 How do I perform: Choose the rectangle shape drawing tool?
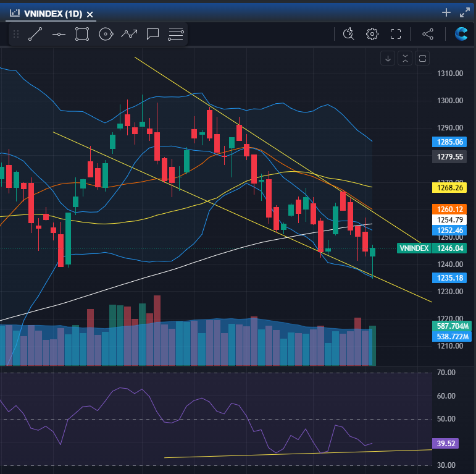[81, 34]
